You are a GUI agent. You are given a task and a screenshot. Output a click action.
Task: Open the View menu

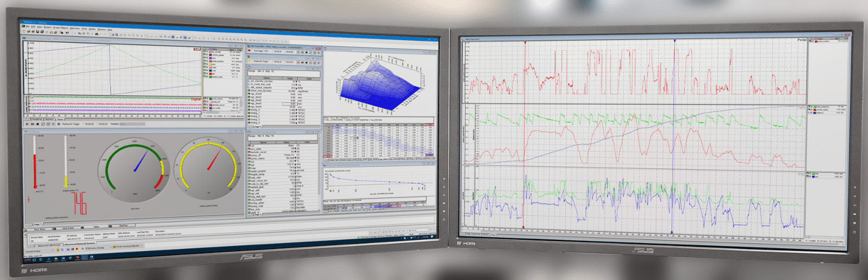pyautogui.click(x=40, y=27)
